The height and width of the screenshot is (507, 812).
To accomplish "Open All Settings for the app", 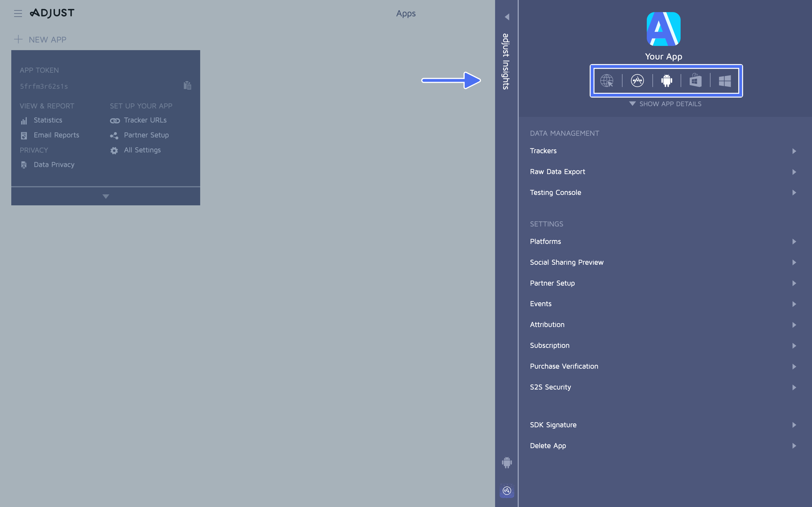I will 142,150.
